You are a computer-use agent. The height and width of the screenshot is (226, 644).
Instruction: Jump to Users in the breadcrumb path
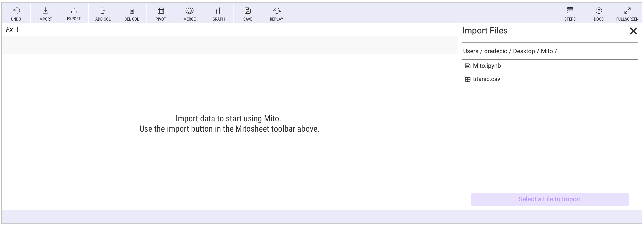pos(470,51)
